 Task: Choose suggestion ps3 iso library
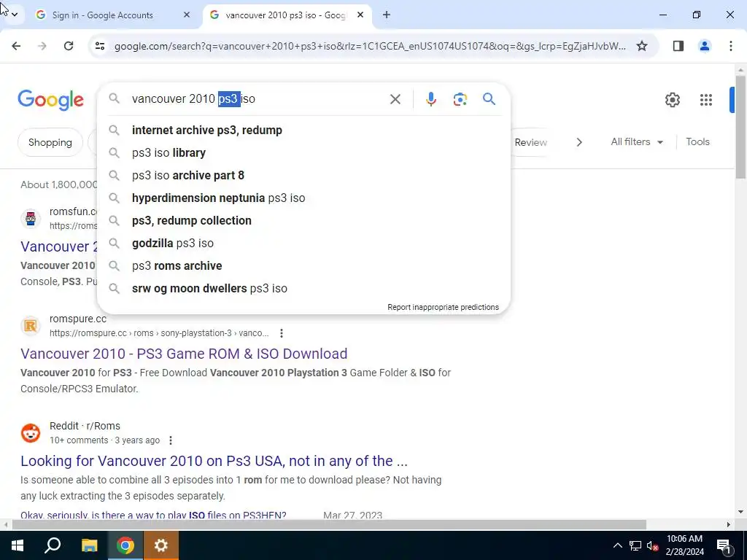point(303,153)
